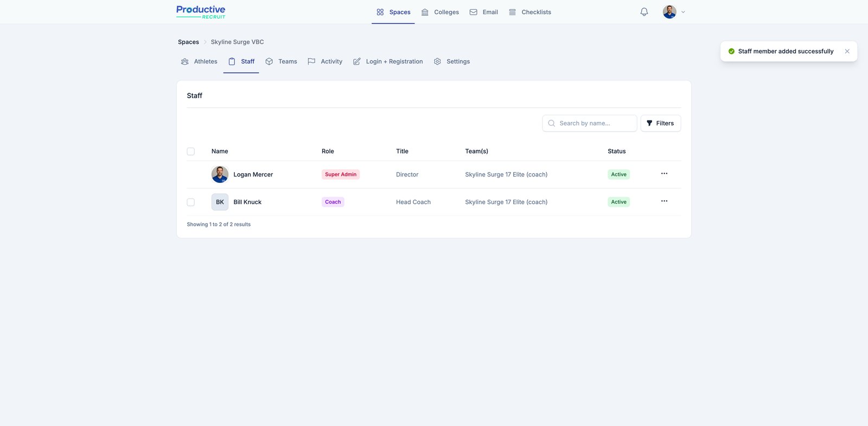
Task: Go to Spaces breadcrumb link
Action: coord(188,42)
